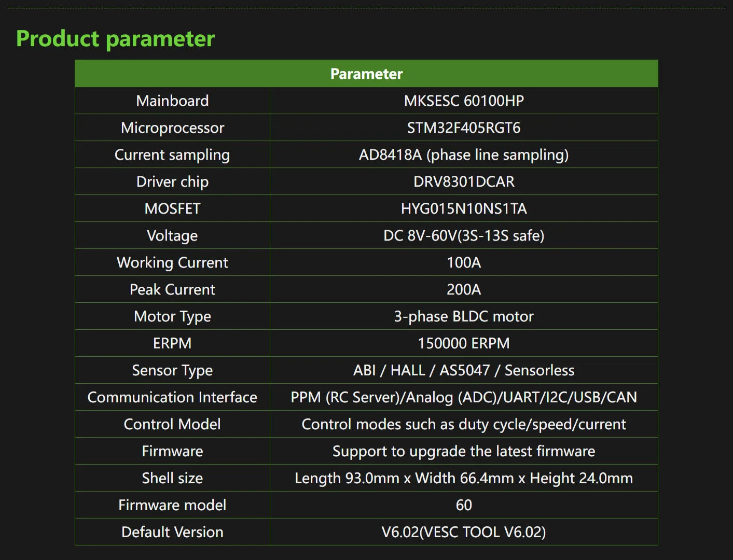The height and width of the screenshot is (560, 733).
Task: Click the "150000 ERPM" value cell
Action: coord(464,343)
